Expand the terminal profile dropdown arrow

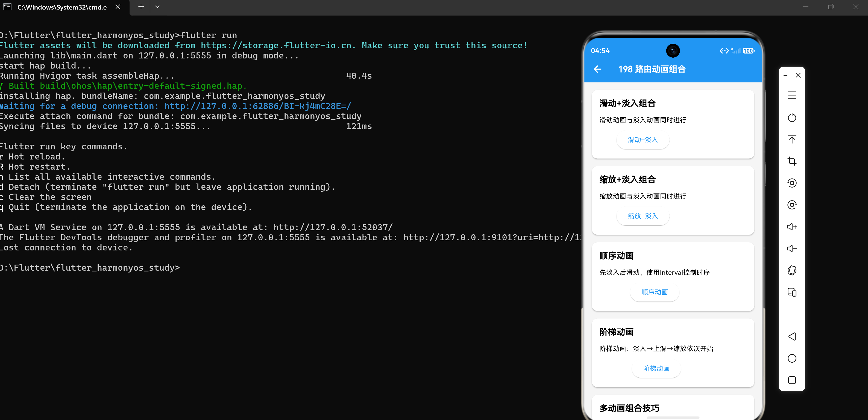pyautogui.click(x=157, y=7)
